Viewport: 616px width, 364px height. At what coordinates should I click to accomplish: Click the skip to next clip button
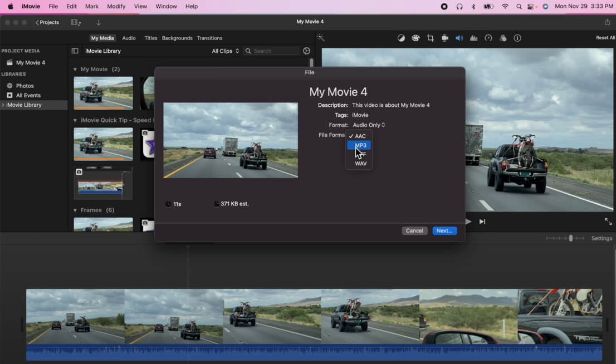point(482,222)
